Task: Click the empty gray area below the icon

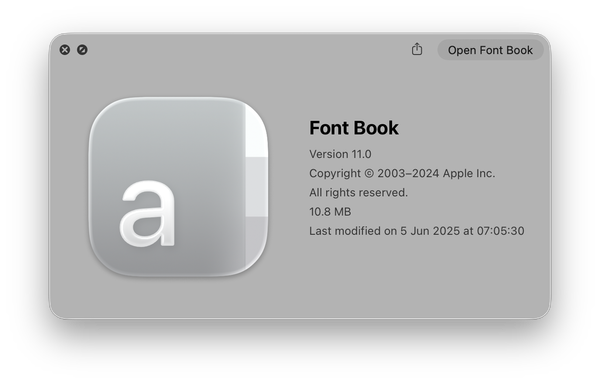Action: pos(178,296)
